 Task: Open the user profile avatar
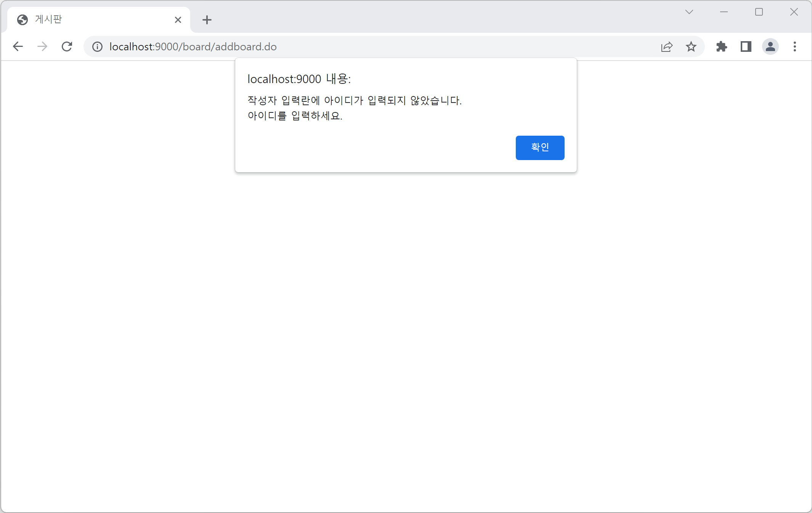coord(770,46)
